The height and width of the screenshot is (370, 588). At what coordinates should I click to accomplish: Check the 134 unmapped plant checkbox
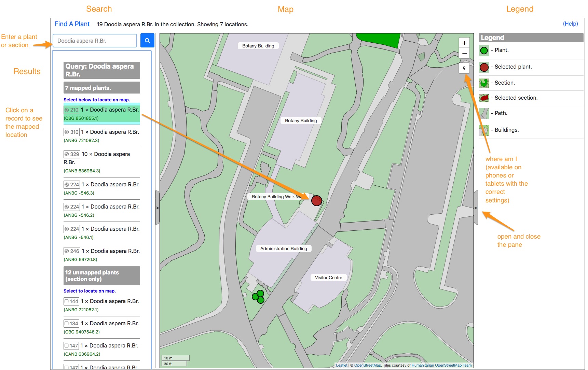(x=67, y=324)
